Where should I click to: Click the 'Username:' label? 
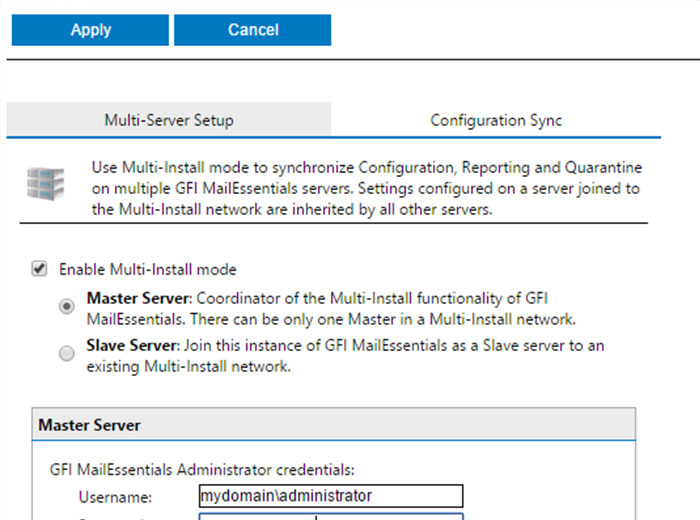[115, 497]
